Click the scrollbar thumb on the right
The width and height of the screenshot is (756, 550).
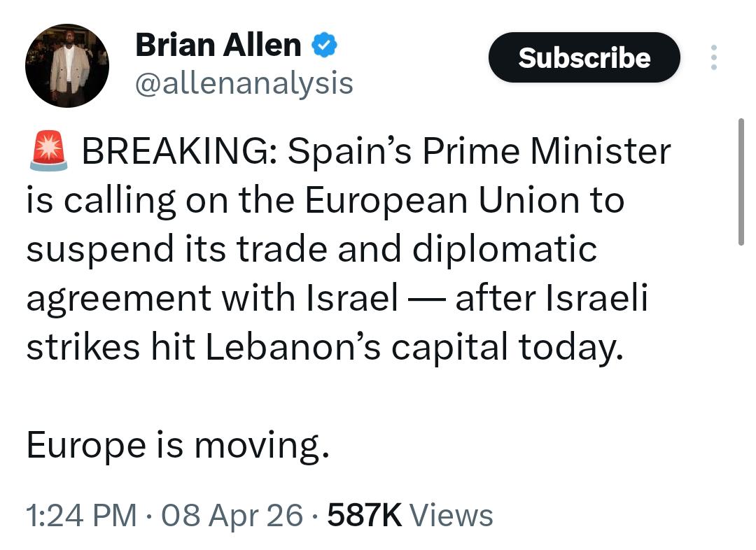[741, 182]
